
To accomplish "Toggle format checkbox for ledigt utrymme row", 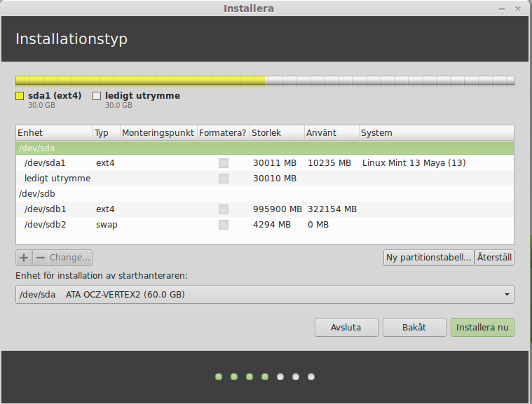I will point(224,179).
